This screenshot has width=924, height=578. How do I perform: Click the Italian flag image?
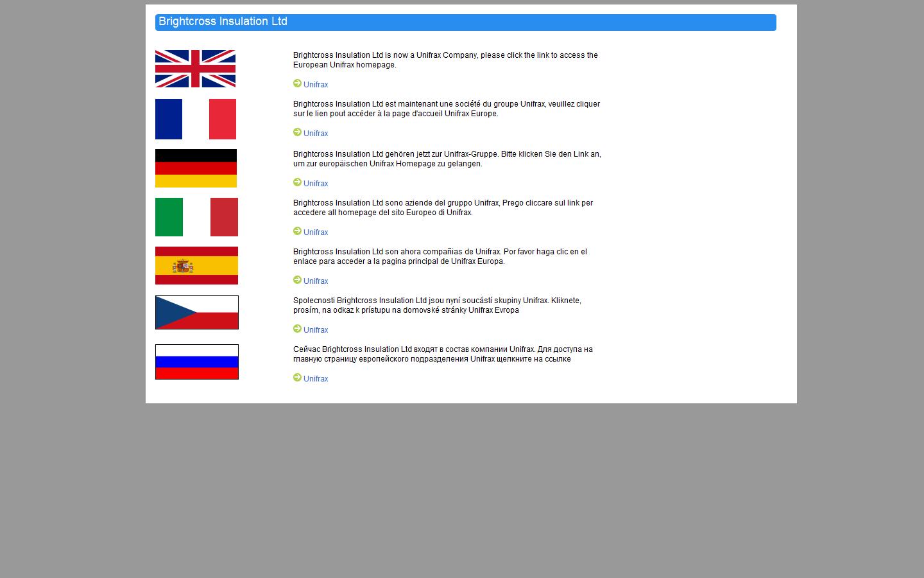(196, 217)
